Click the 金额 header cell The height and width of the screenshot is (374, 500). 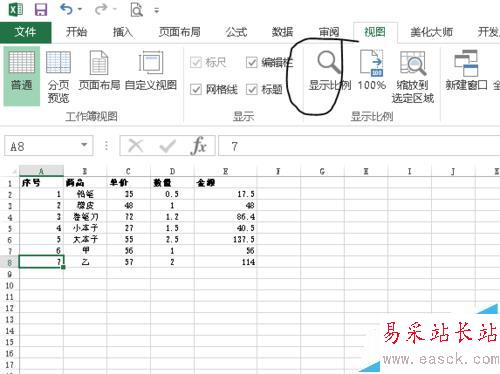coord(225,183)
